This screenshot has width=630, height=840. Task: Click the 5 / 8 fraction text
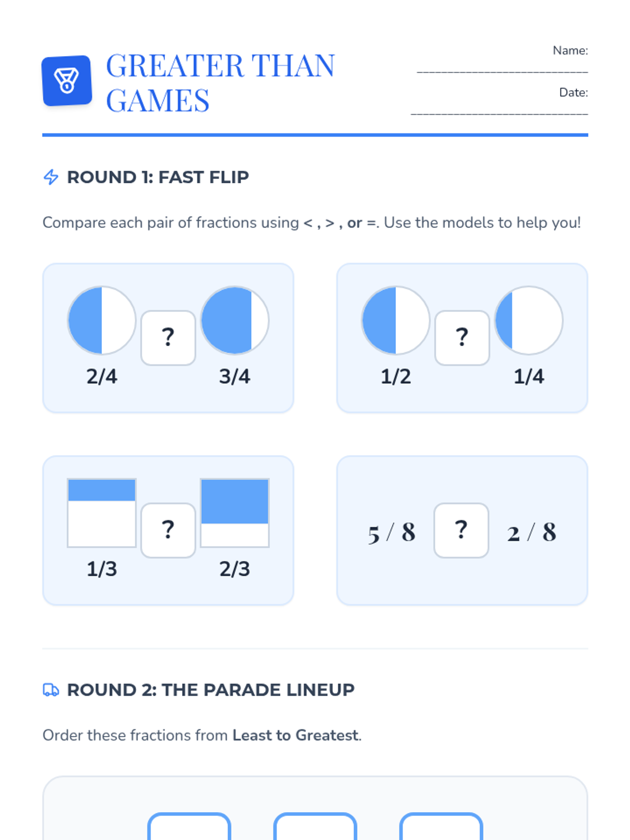click(392, 532)
